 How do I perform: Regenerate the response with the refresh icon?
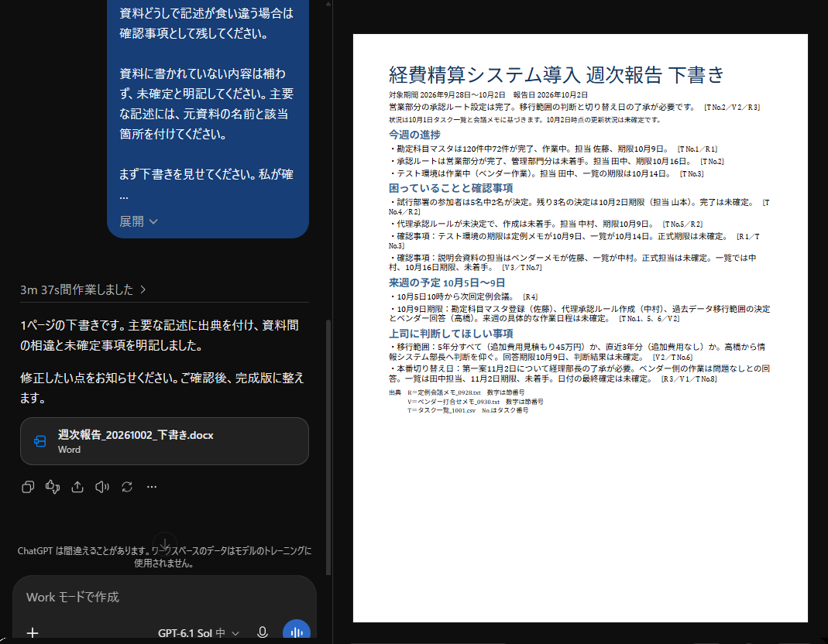[x=127, y=487]
